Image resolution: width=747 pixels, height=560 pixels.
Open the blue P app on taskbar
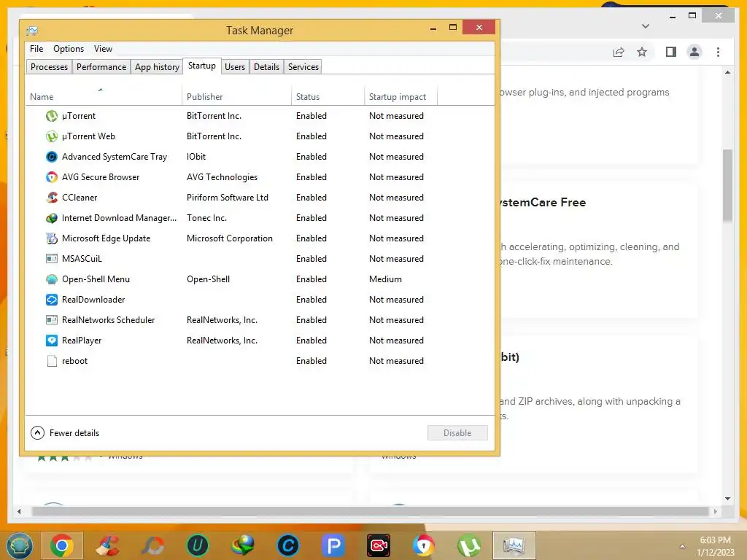pyautogui.click(x=333, y=545)
